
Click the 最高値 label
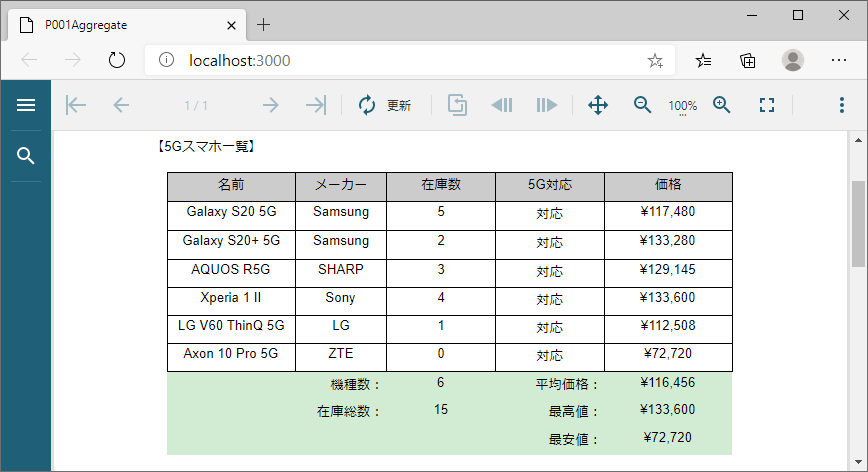click(x=574, y=411)
